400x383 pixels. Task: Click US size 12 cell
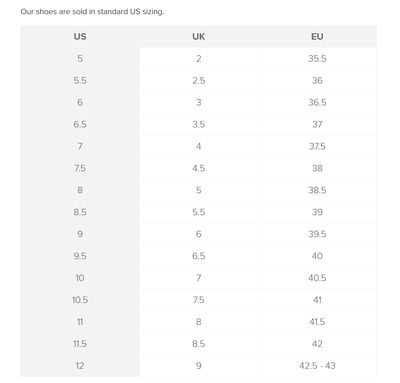pos(80,366)
